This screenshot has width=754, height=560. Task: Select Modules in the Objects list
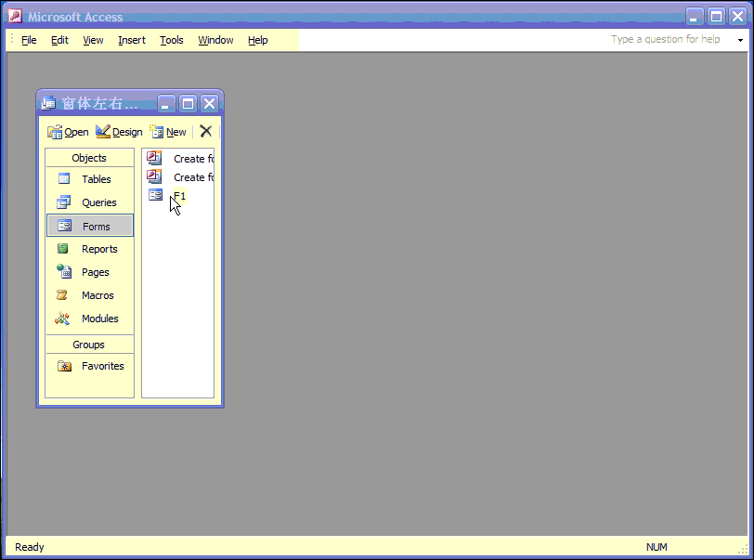pos(90,319)
